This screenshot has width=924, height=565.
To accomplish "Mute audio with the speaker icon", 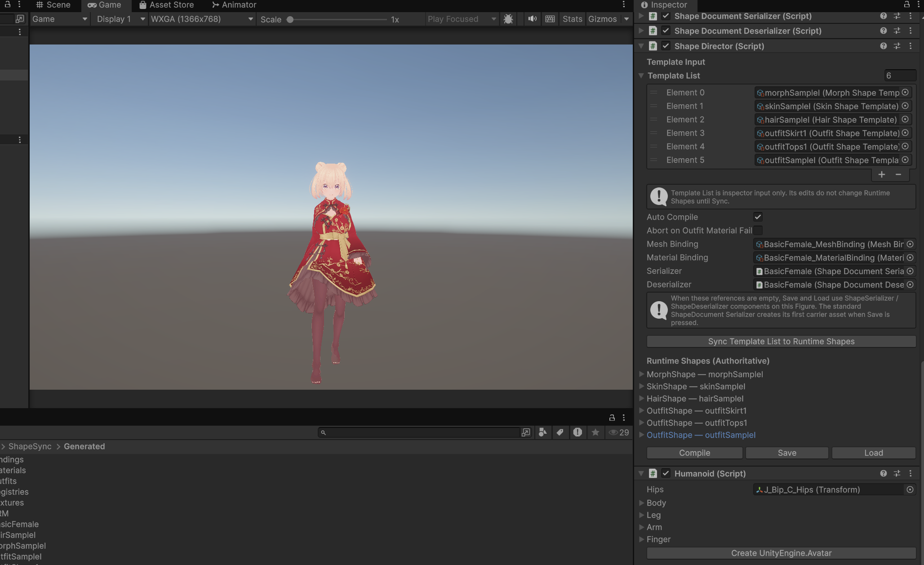I will [532, 19].
